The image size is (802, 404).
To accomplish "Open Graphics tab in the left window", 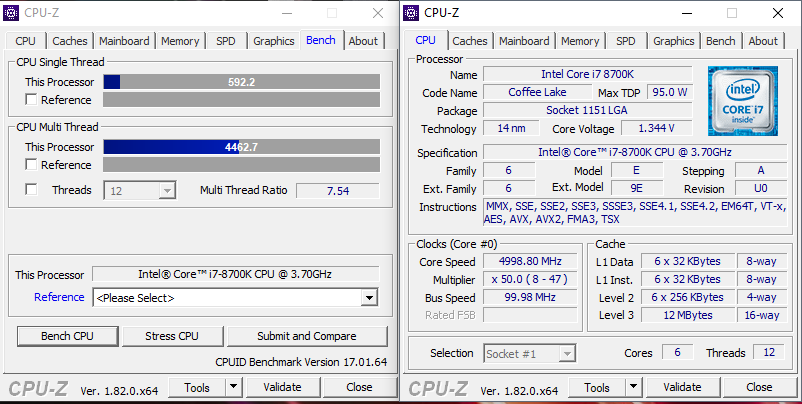I will (x=274, y=41).
